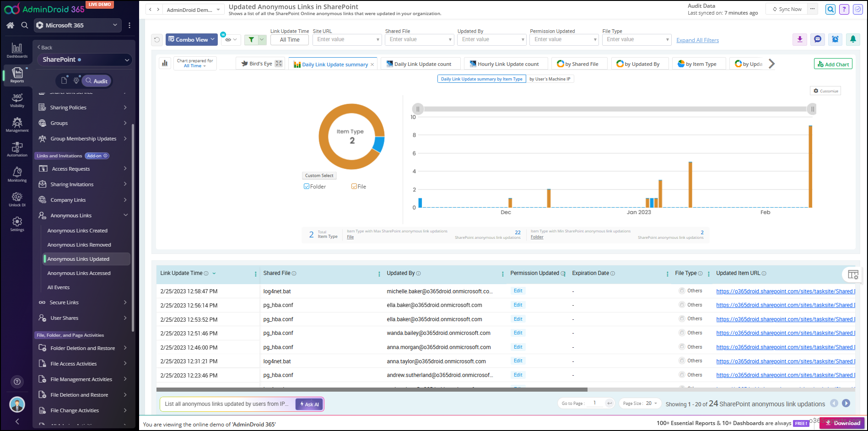
Task: Toggle the Folder checkbox in chart legend
Action: (x=307, y=186)
